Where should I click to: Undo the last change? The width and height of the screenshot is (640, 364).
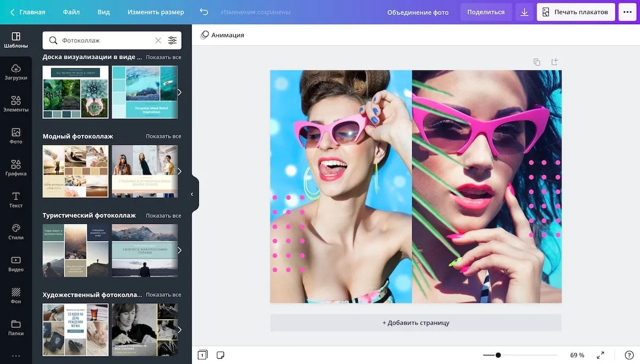click(204, 12)
